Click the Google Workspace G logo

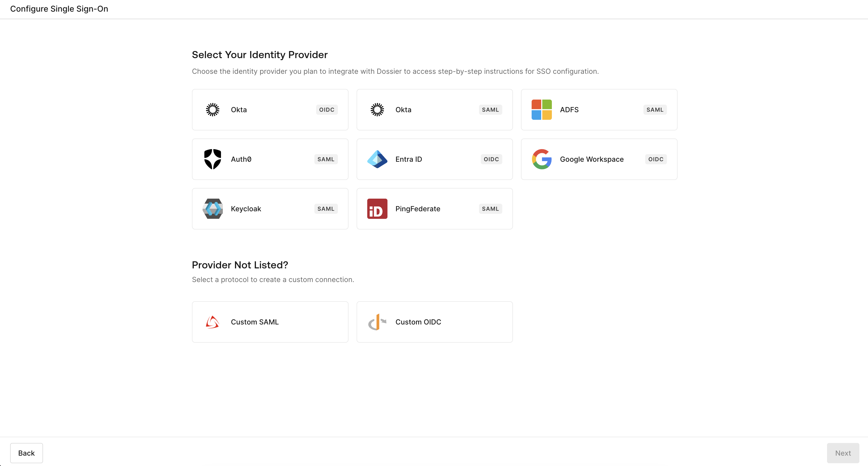click(541, 159)
